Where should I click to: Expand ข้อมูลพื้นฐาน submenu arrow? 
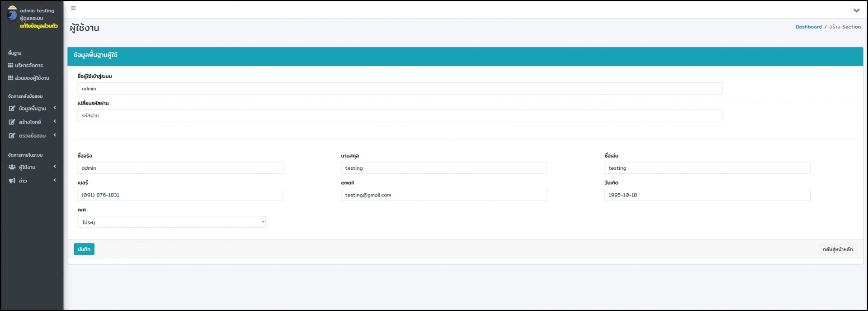point(55,108)
